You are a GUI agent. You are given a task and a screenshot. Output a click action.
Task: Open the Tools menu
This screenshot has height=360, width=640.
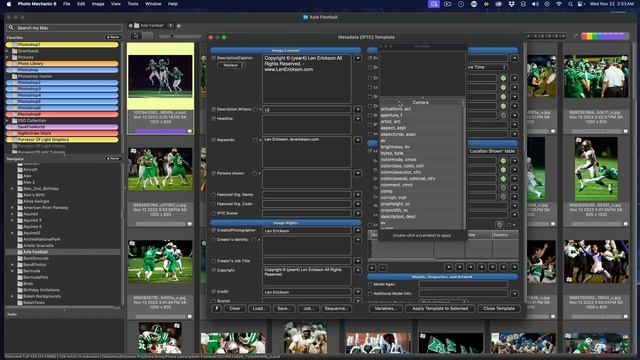[x=133, y=4]
